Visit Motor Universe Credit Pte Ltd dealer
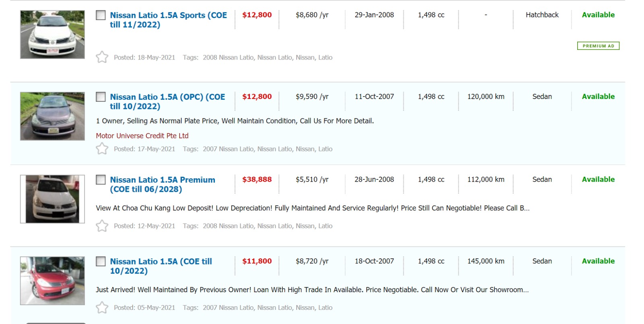The height and width of the screenshot is (324, 644). (142, 136)
